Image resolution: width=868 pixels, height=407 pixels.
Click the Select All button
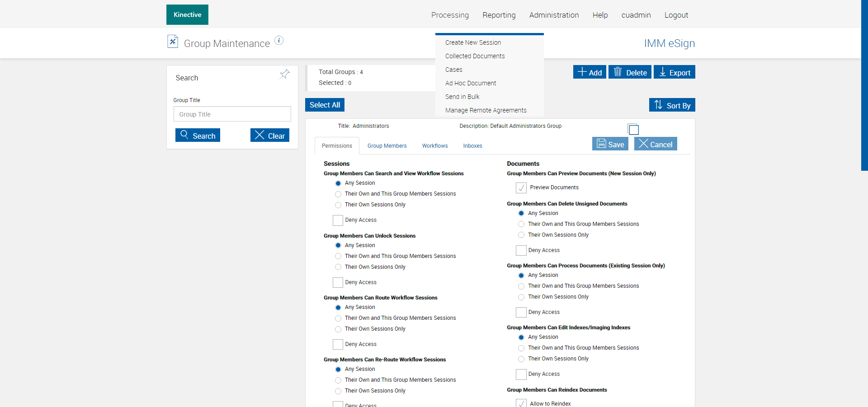[325, 105]
